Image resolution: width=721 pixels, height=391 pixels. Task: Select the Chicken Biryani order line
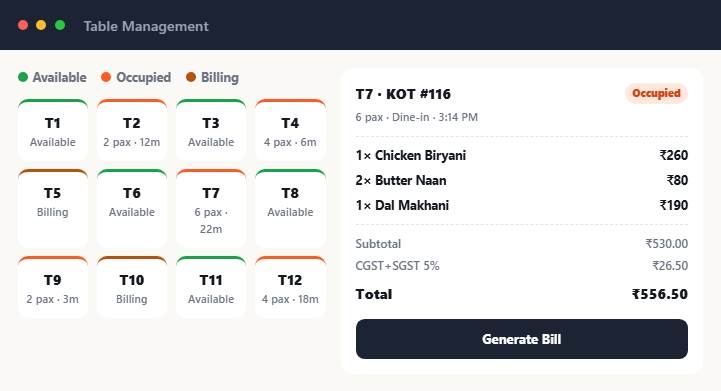[522, 155]
